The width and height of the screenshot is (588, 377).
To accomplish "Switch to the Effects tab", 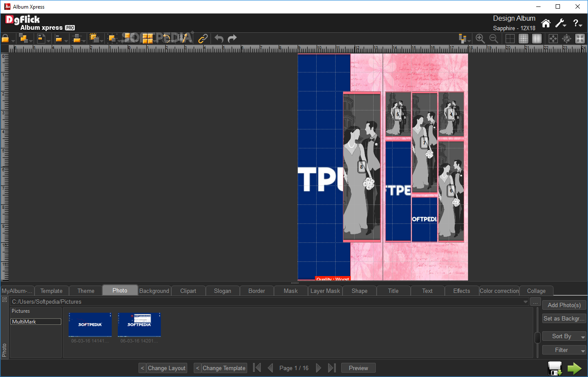I will pos(462,291).
